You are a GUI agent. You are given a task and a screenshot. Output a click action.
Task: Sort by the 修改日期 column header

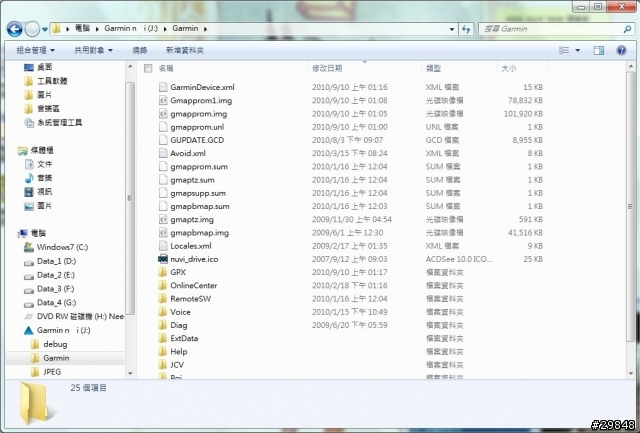click(x=327, y=68)
